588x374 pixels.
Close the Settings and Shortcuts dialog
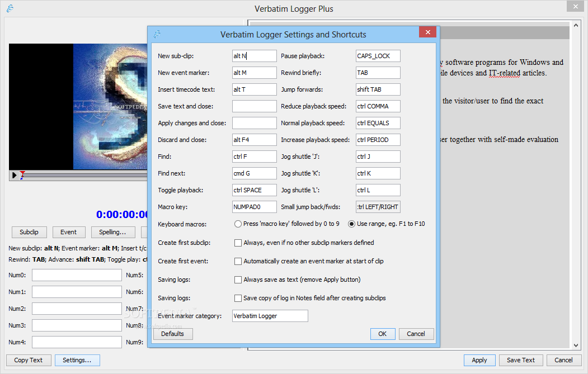(427, 32)
